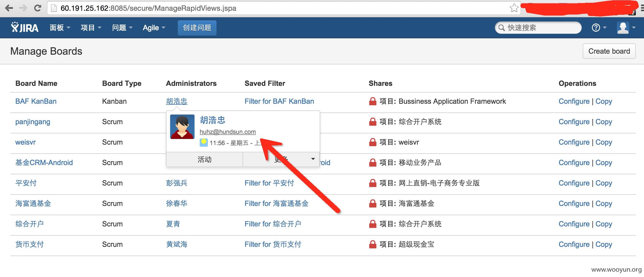The width and height of the screenshot is (644, 277).
Task: Click lock icon in 海富通基金 row
Action: coord(373,204)
